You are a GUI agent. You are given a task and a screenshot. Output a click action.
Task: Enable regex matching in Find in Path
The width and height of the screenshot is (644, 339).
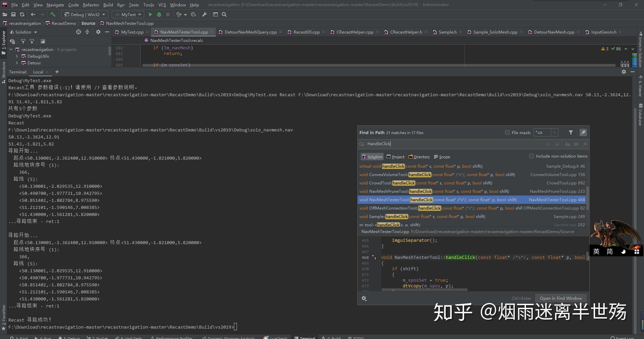(585, 144)
